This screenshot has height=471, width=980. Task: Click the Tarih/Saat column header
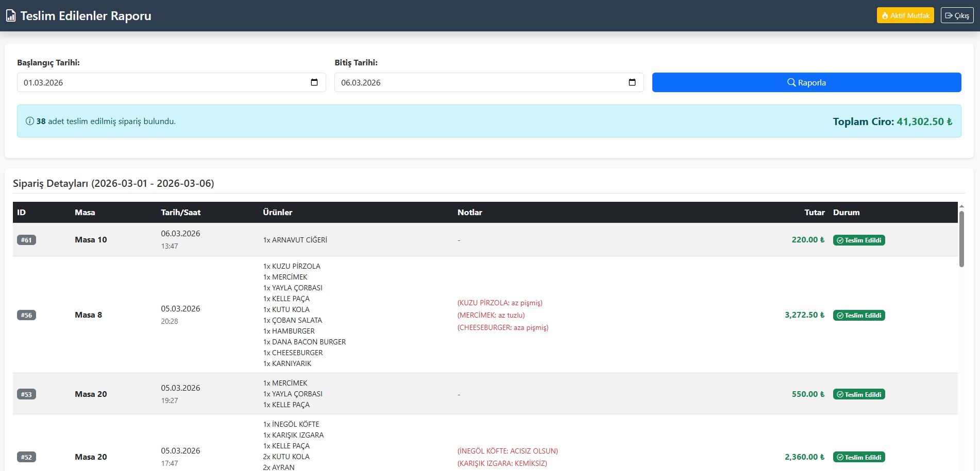point(180,213)
